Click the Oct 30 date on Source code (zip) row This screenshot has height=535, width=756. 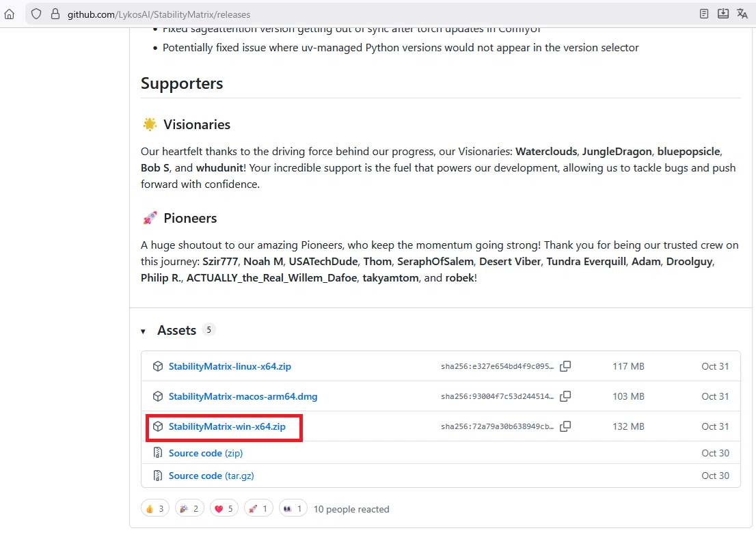715,453
